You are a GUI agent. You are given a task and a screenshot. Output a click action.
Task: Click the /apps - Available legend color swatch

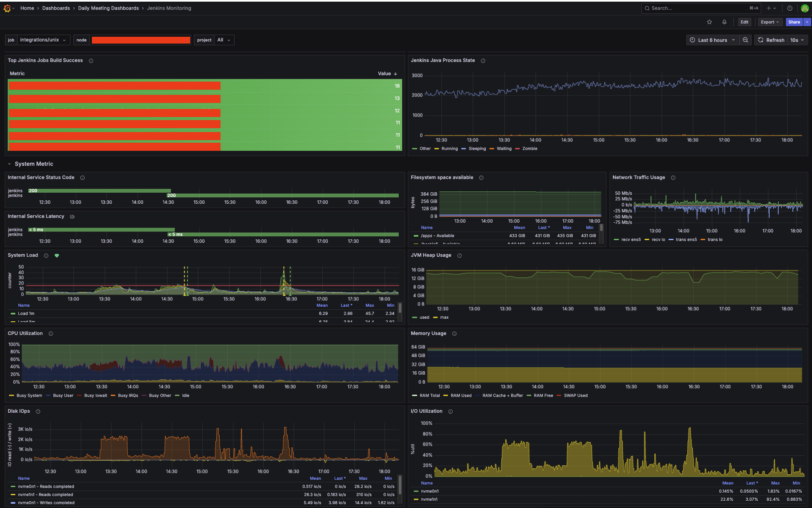coord(416,236)
